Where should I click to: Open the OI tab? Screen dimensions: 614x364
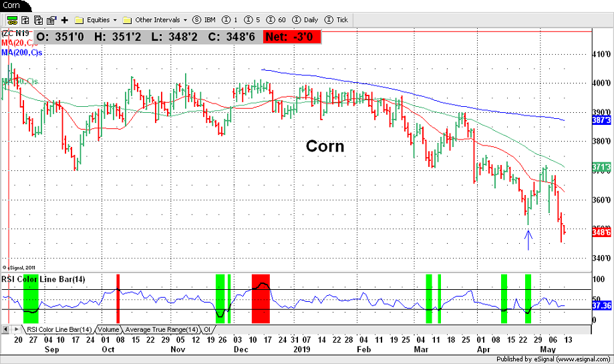coord(207,329)
